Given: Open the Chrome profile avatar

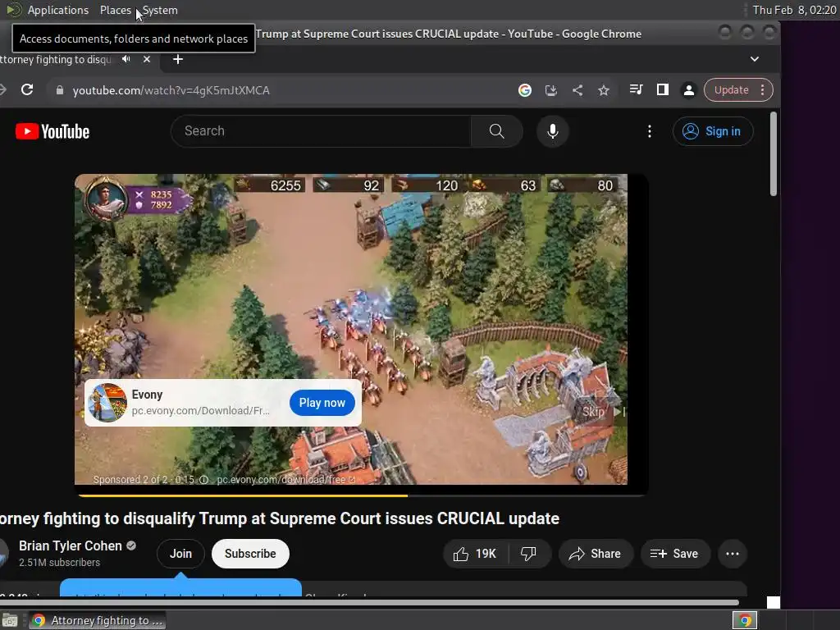Looking at the screenshot, I should [x=689, y=90].
